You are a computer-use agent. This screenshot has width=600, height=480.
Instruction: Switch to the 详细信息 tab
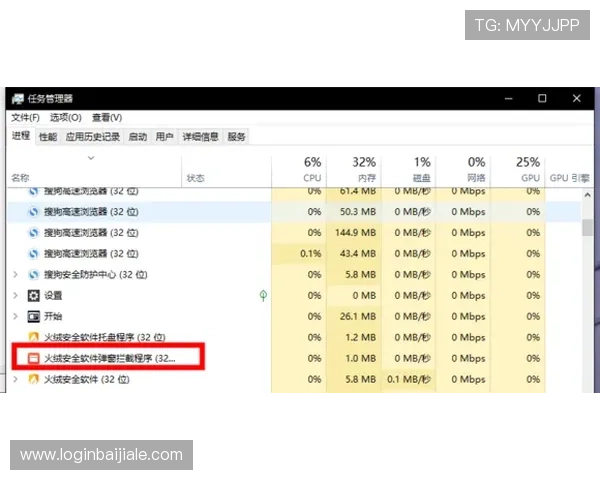click(x=201, y=137)
